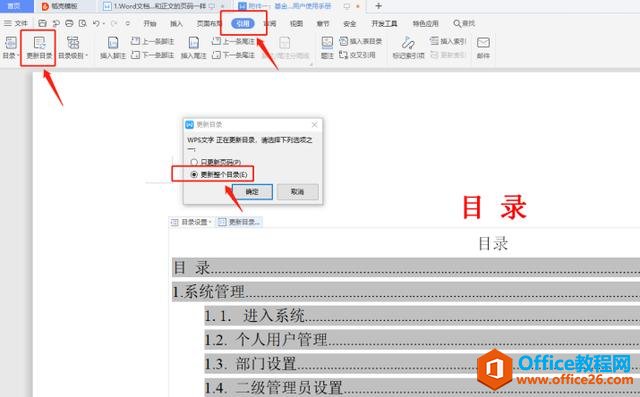Go to 上一条脚注
Screen dimensions: 640x397
click(x=152, y=41)
